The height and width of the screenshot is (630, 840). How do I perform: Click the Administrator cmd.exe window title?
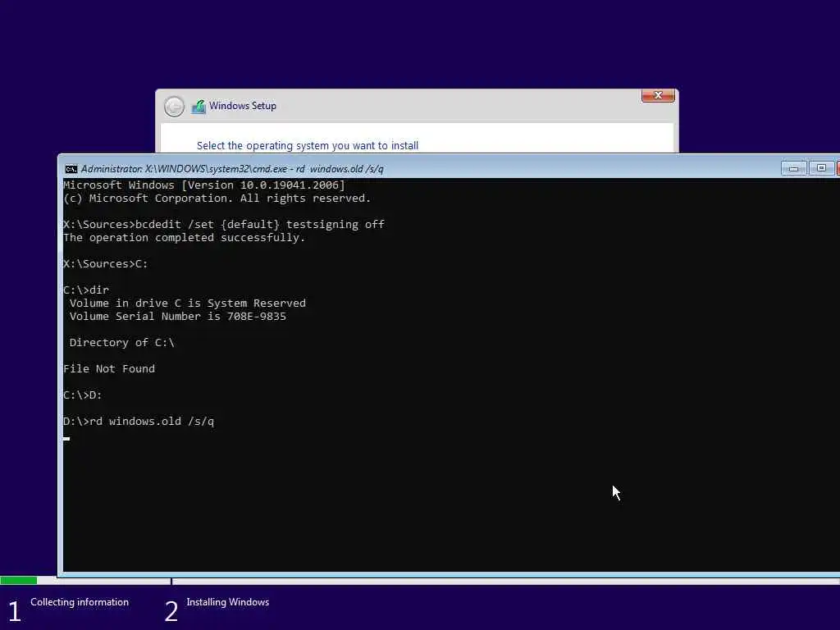pos(232,169)
